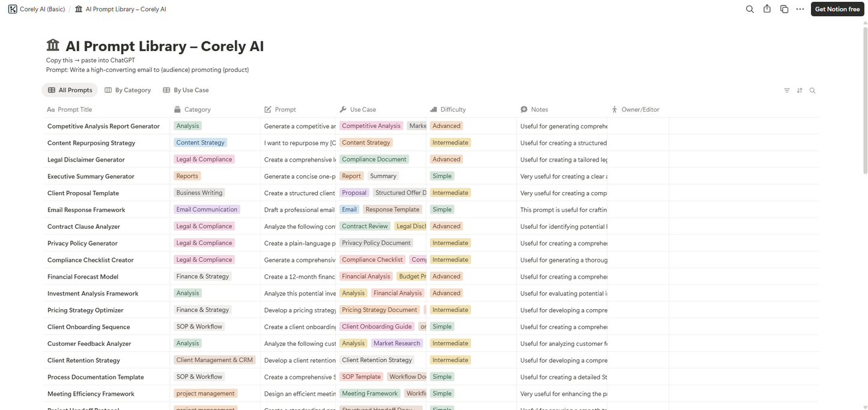Click the AI Prompt Library breadcrumb
Viewport: 868px width, 410px height.
121,9
